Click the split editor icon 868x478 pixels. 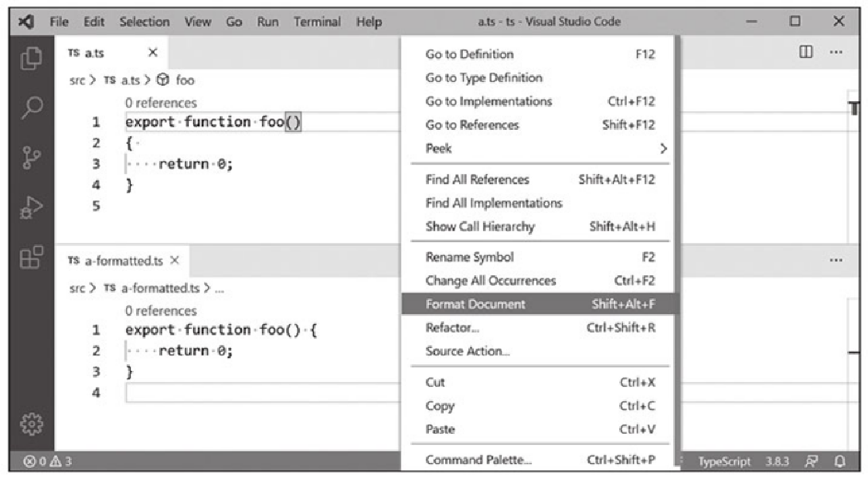click(806, 52)
